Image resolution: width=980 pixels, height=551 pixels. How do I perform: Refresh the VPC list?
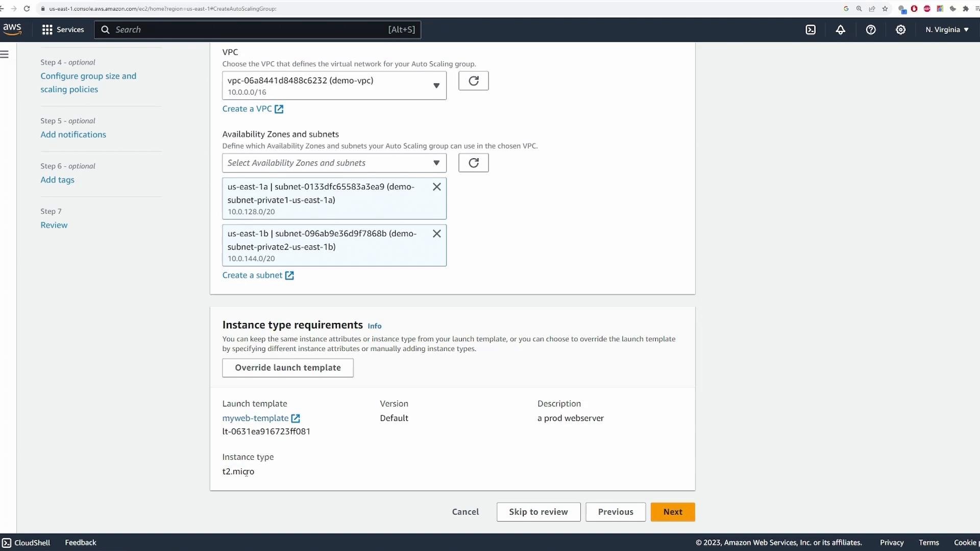[x=473, y=81]
